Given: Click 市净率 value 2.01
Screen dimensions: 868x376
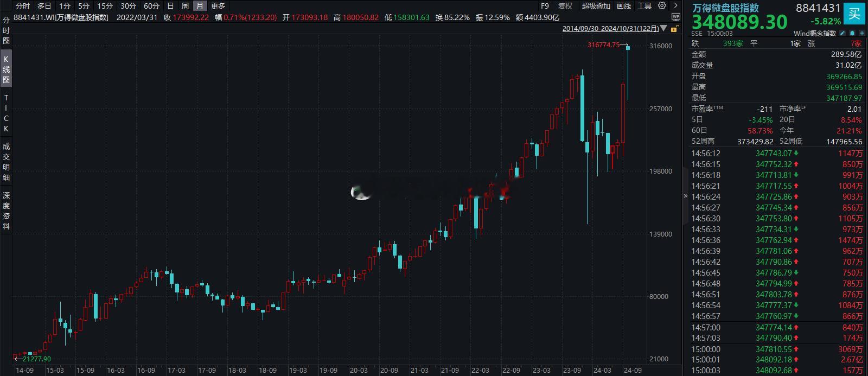Looking at the screenshot, I should (854, 109).
